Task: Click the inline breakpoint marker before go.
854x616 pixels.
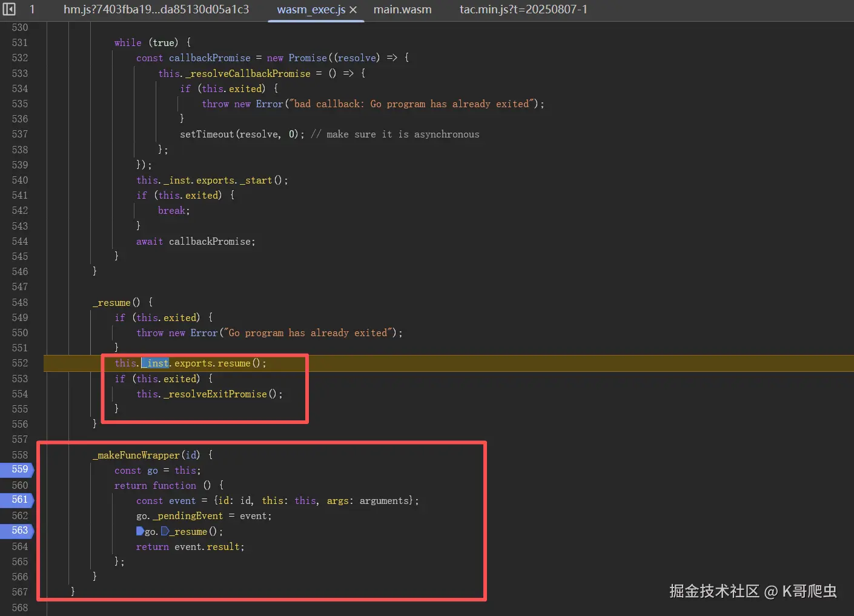Action: (140, 531)
